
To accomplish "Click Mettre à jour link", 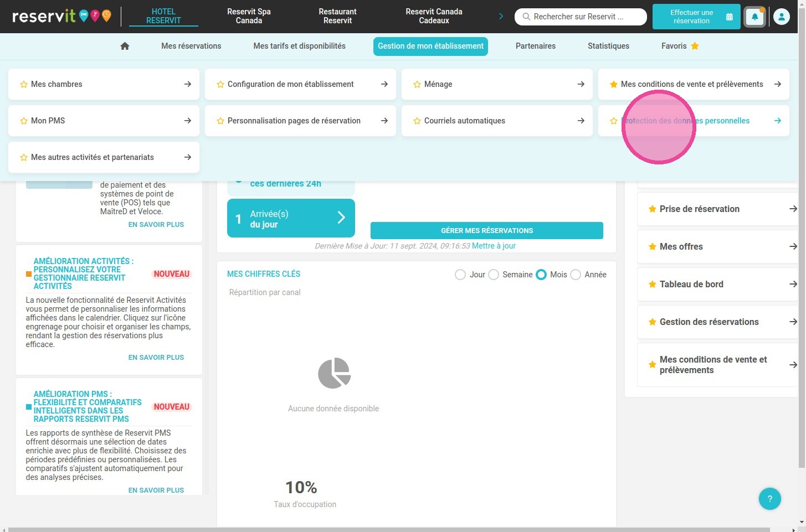I will coord(494,246).
